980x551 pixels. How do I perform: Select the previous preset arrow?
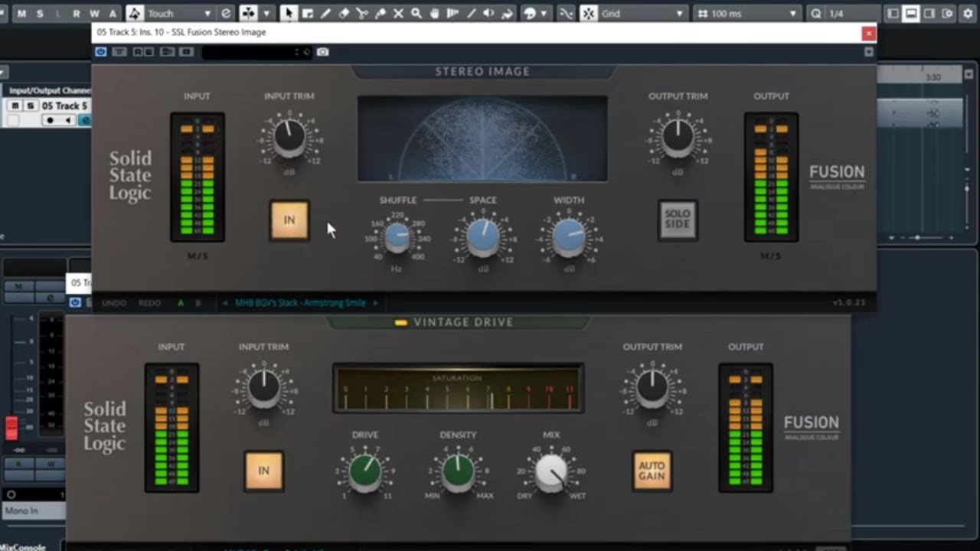click(x=225, y=303)
